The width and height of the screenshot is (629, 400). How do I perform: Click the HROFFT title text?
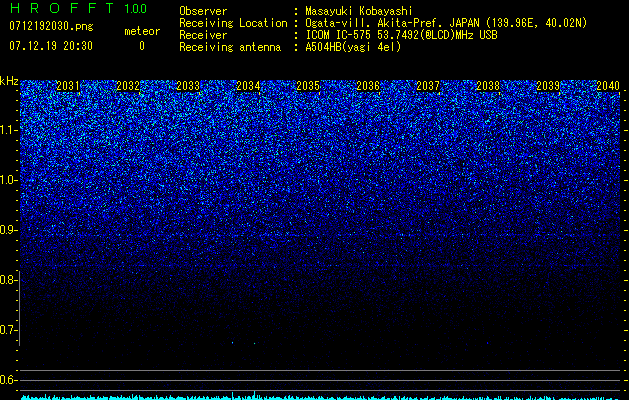coord(62,8)
